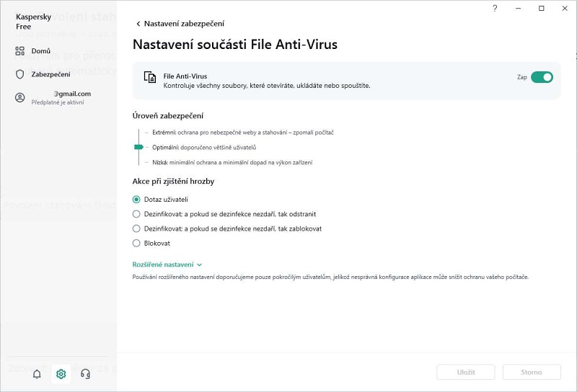Viewport: 577px width, 392px height.
Task: Click the Storno button
Action: [x=532, y=372]
